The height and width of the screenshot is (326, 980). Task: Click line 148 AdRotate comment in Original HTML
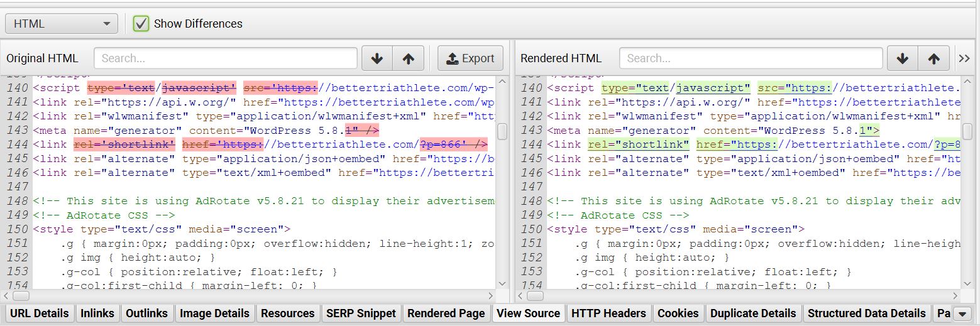click(x=264, y=201)
